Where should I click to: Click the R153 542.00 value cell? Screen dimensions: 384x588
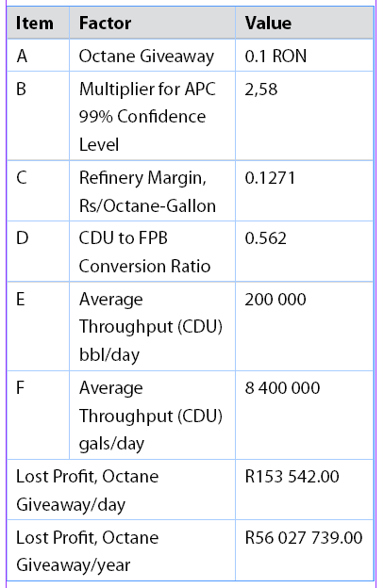(x=305, y=490)
